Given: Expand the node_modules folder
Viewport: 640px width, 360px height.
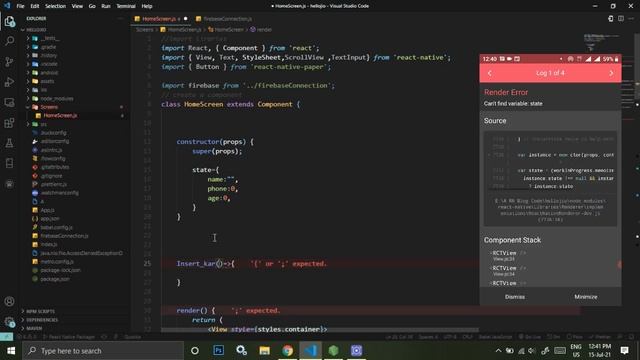Looking at the screenshot, I should point(57,98).
